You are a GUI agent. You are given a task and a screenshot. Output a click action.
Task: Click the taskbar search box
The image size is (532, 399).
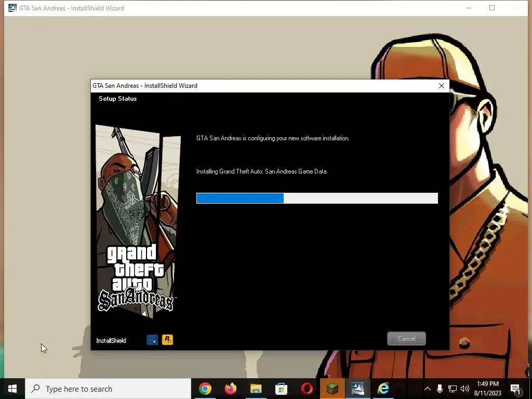coord(108,389)
